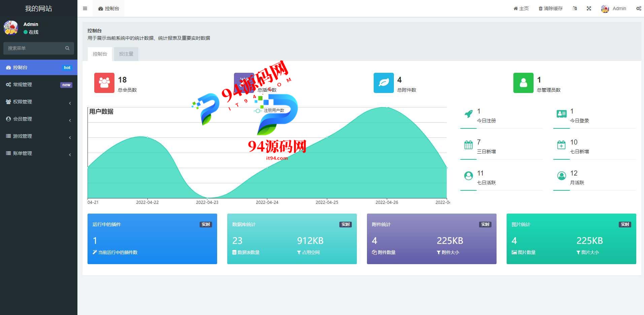This screenshot has width=644, height=315.
Task: Click the 实时 badge on 运行中的插件 card
Action: (206, 224)
